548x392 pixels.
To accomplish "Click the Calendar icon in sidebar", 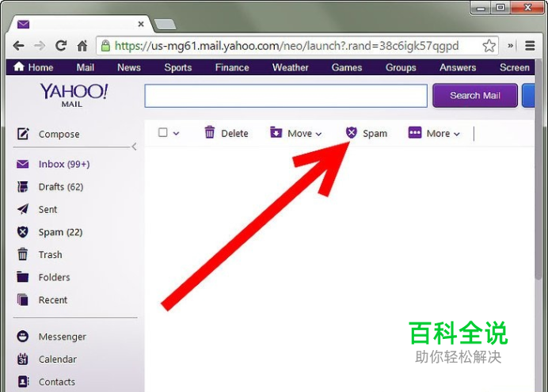I will (23, 359).
